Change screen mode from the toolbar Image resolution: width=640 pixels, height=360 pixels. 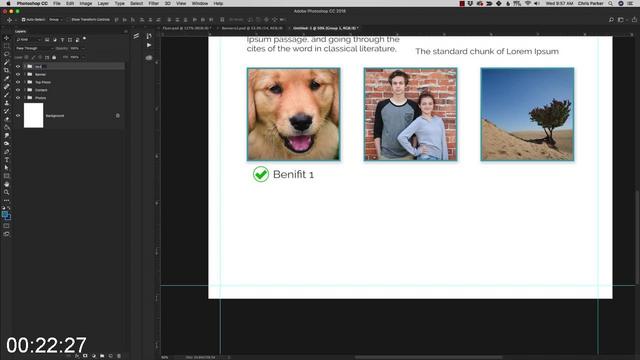point(6,234)
